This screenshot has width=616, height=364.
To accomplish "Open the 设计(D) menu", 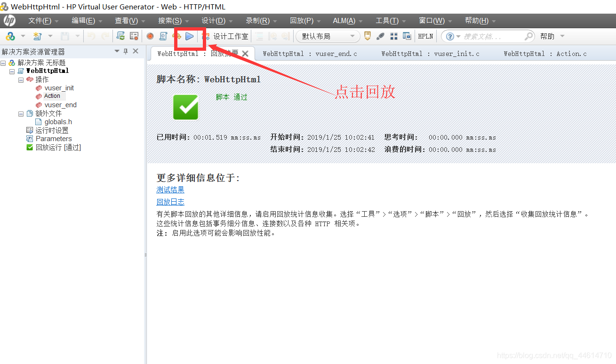I will pos(217,21).
